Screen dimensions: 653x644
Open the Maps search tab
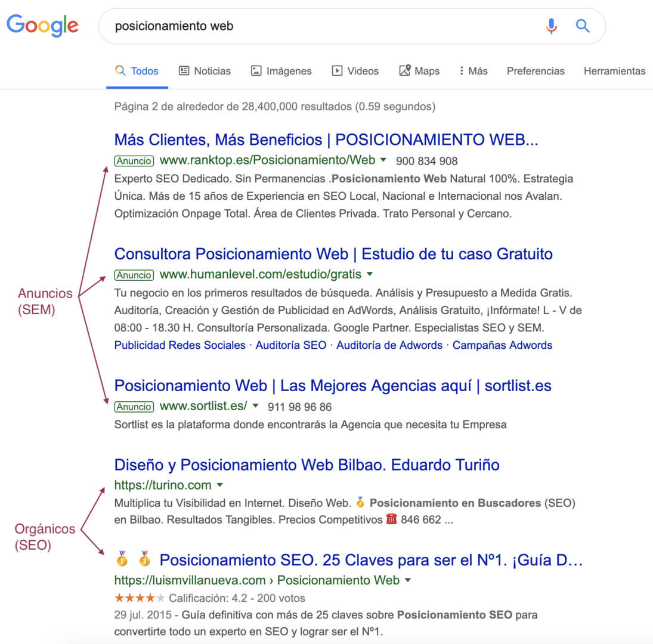419,71
